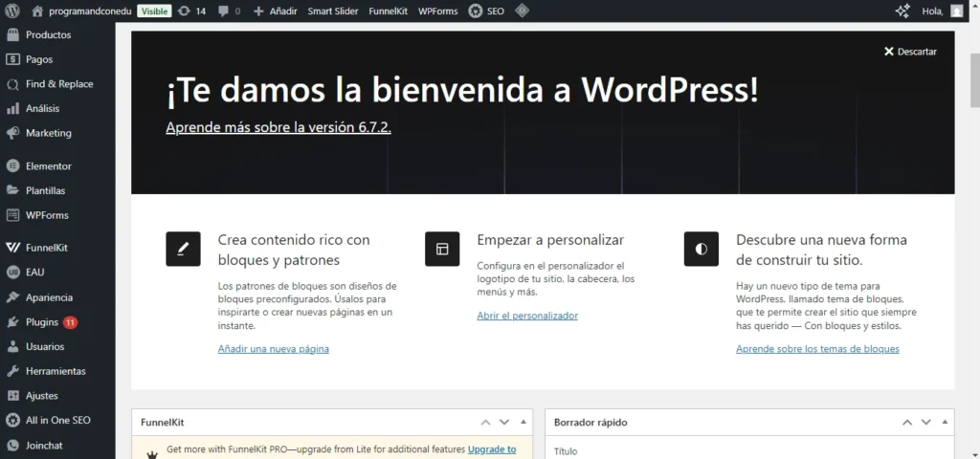Open the 14 pending updates icon
The width and height of the screenshot is (980, 459).
point(191,11)
